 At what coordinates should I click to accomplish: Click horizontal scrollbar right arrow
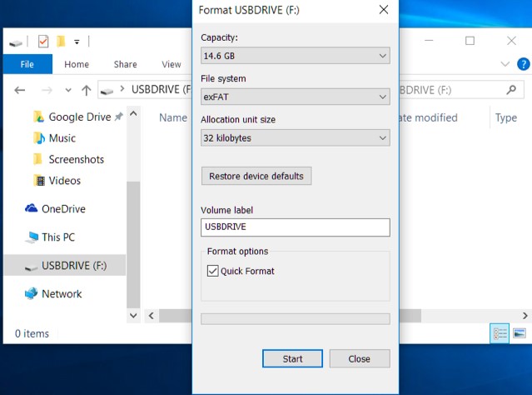pos(525,316)
